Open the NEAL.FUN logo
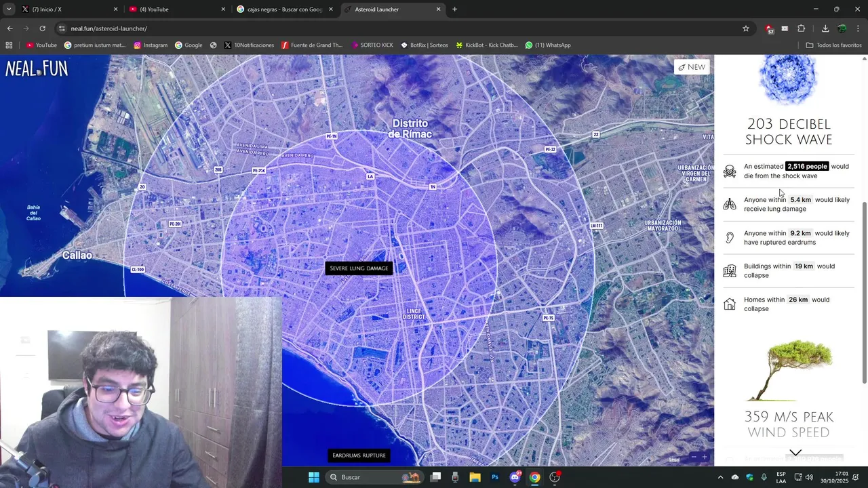 (x=37, y=68)
